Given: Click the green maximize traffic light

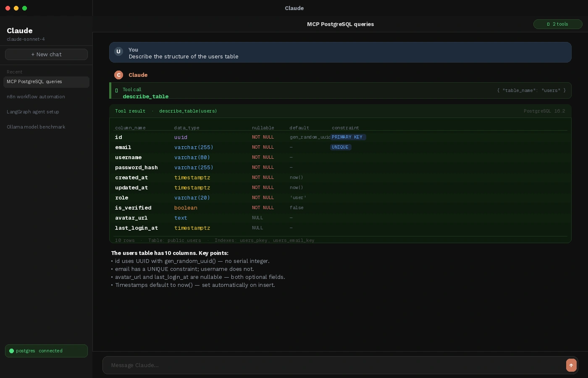Looking at the screenshot, I should click(24, 8).
